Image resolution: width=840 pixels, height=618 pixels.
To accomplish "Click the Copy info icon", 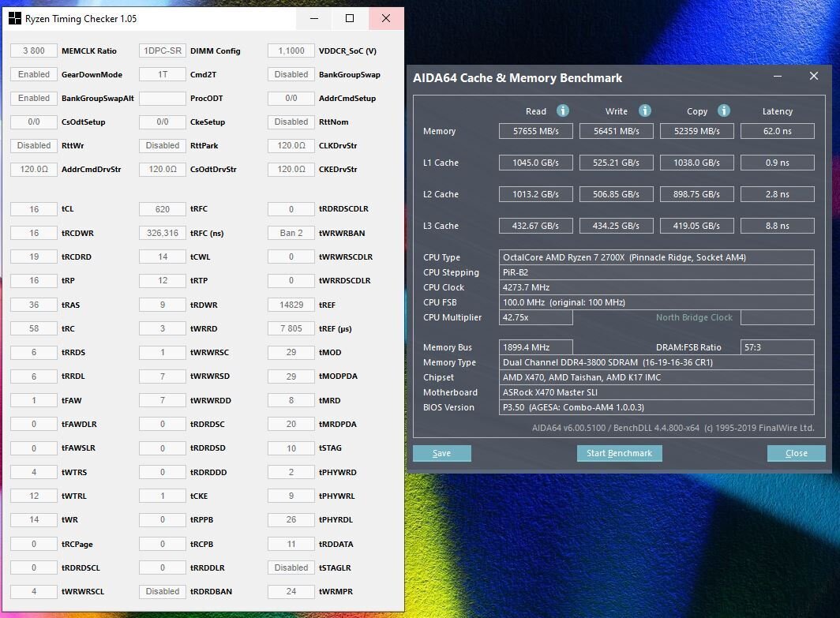I will point(724,111).
